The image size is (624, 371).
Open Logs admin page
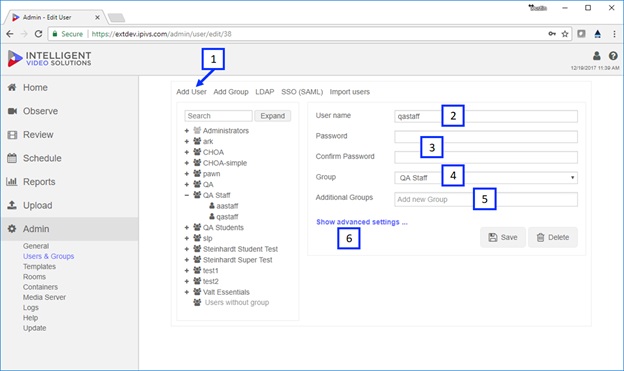31,308
